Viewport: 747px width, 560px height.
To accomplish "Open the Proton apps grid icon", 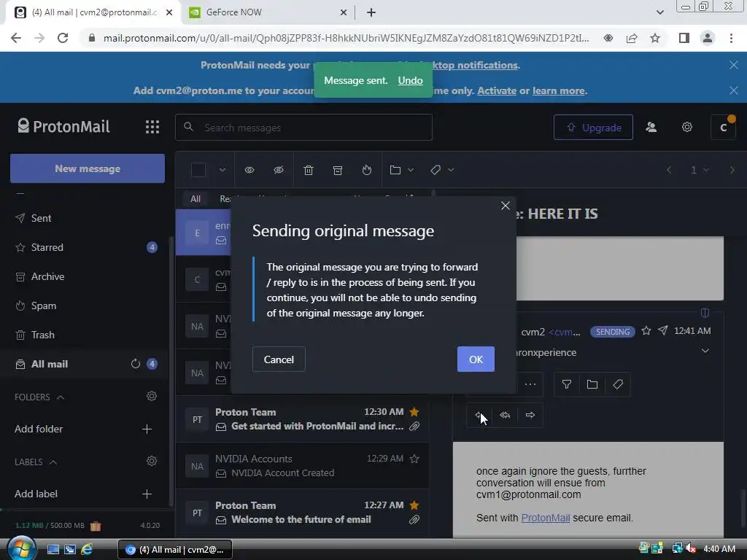I will pos(152,127).
